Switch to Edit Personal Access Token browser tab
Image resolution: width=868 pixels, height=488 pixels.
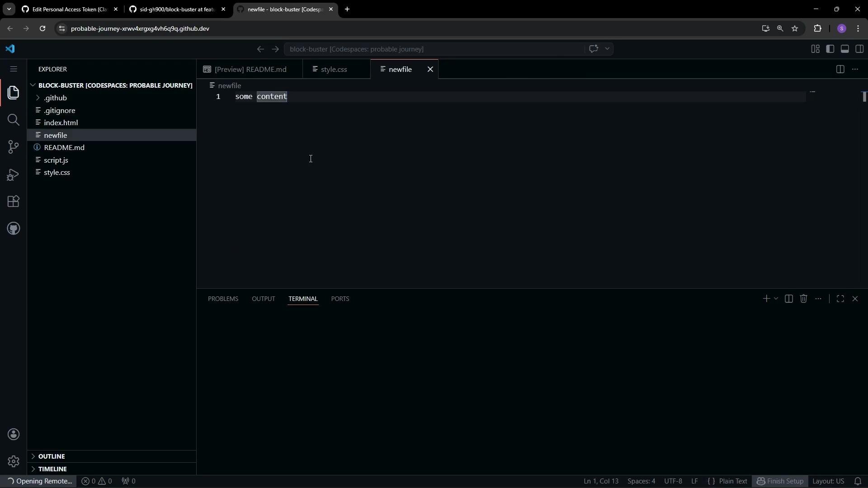click(70, 9)
